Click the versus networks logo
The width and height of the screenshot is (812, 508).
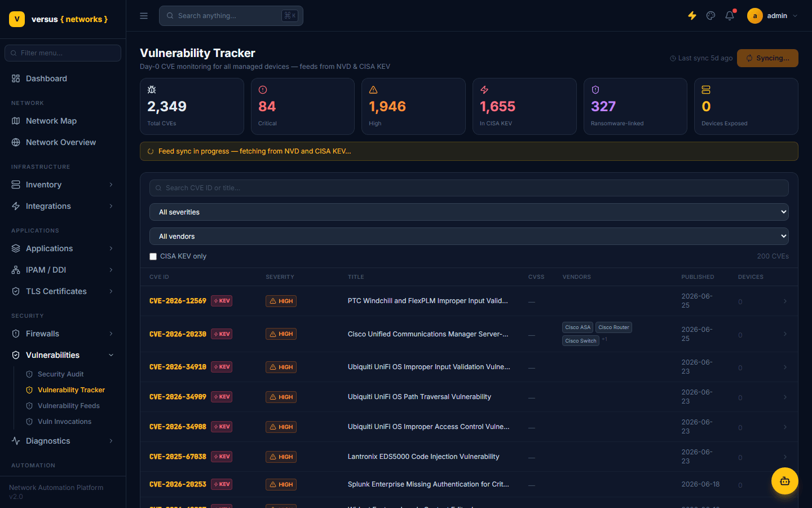click(59, 19)
